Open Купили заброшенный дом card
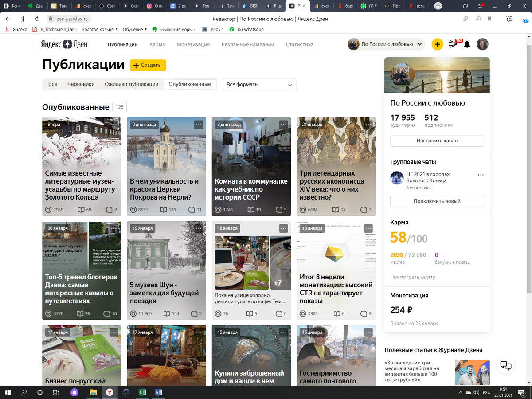This screenshot has width=532, height=399. (x=251, y=356)
